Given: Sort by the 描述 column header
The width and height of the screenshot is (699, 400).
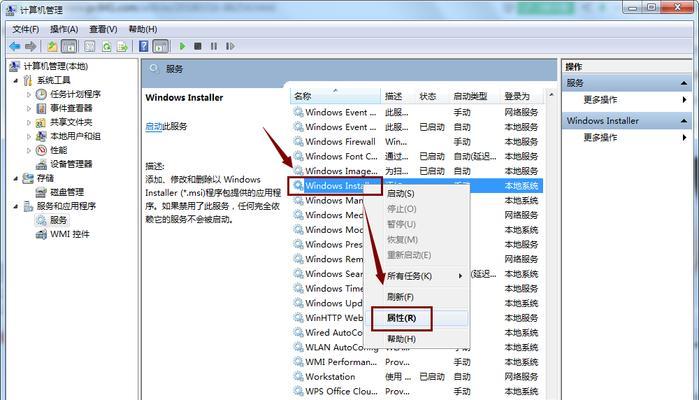Looking at the screenshot, I should [x=398, y=96].
